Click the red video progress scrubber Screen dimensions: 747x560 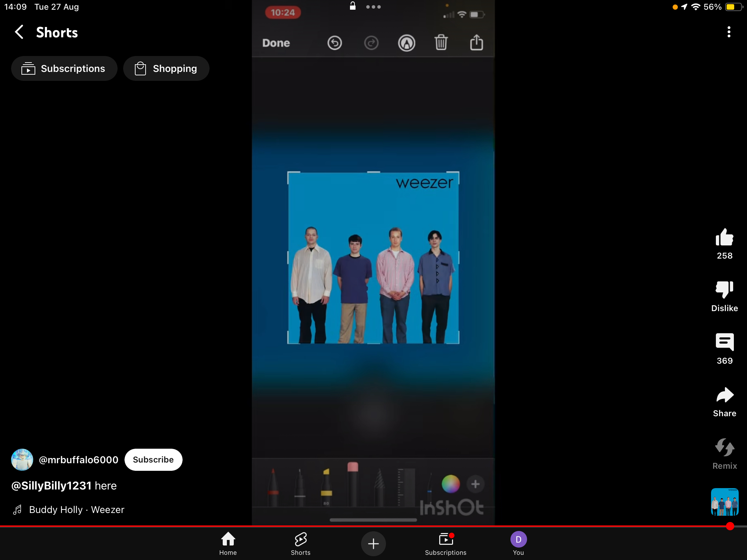coord(730,526)
